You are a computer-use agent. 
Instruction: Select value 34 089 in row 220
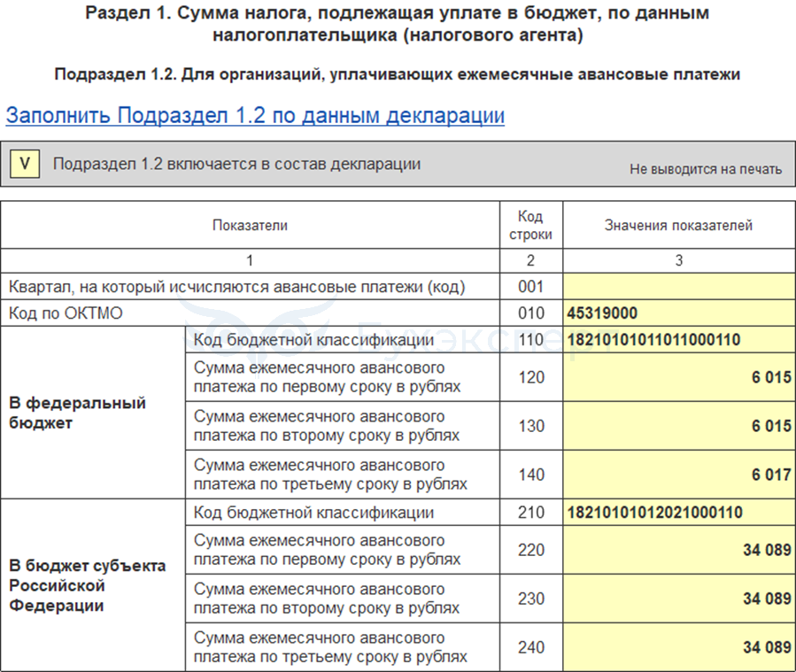pyautogui.click(x=767, y=550)
